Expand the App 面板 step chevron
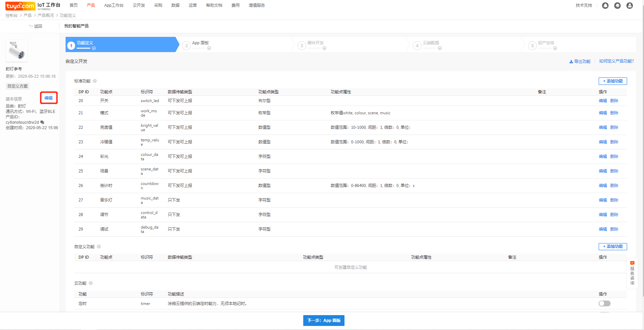The height and width of the screenshot is (330, 644). coord(209,48)
